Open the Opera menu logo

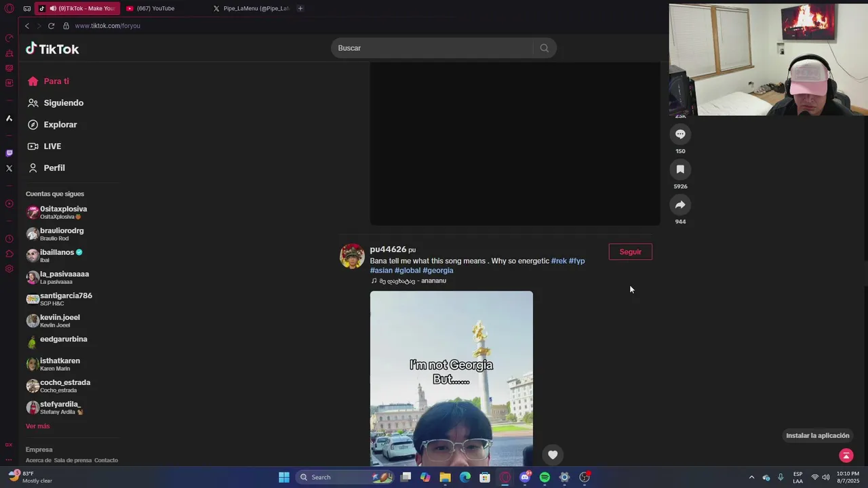point(9,8)
